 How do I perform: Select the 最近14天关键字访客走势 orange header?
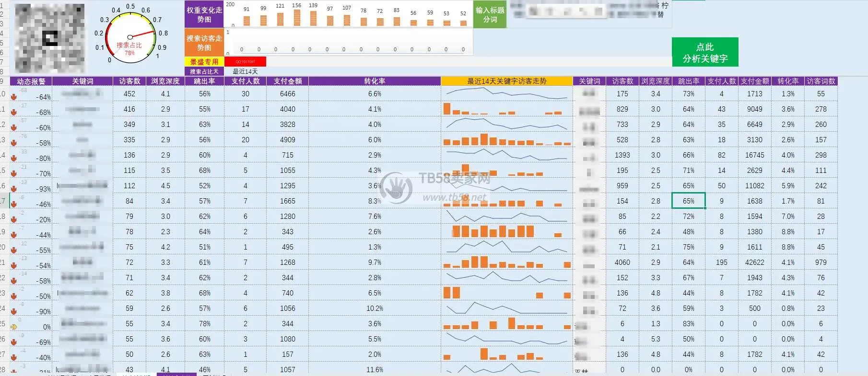(x=507, y=81)
